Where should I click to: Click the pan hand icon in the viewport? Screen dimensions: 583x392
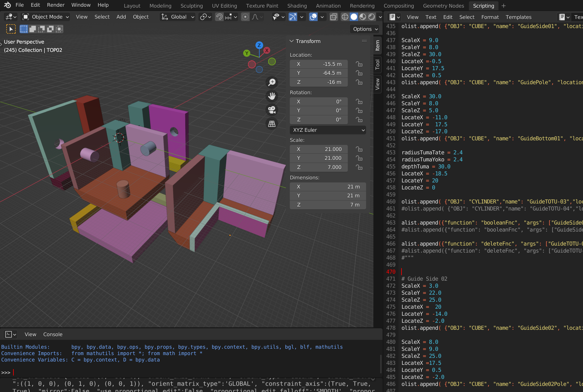(272, 96)
